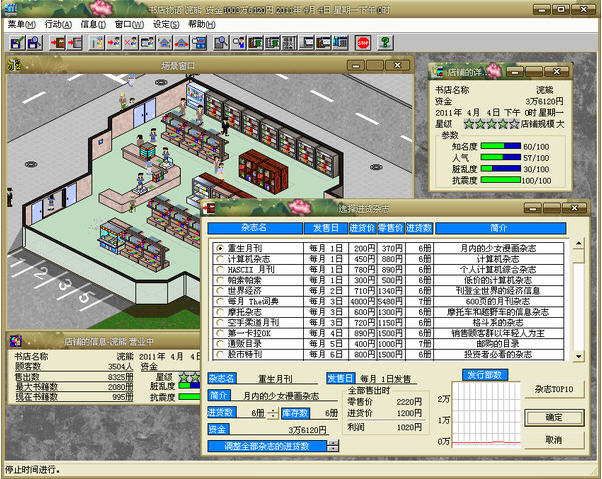Click the stepper beside 调整全部杂志的进货数
The width and height of the screenshot is (602, 479).
click(x=333, y=446)
